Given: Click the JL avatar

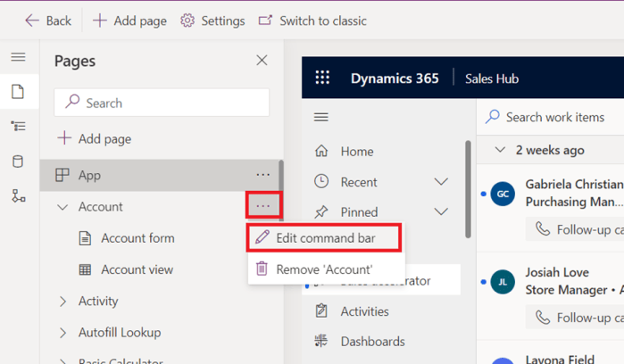Looking at the screenshot, I should point(503,282).
